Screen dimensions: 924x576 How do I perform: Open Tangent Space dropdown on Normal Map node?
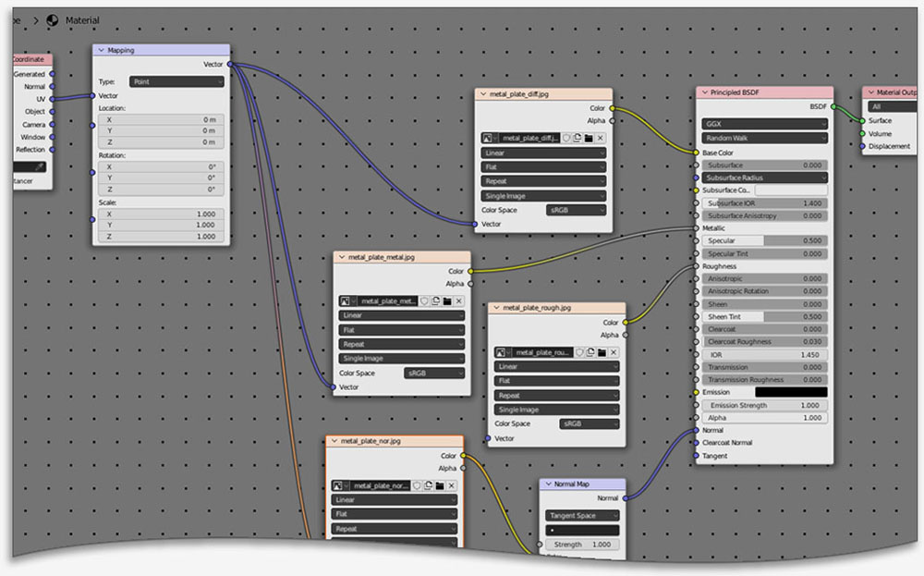coord(582,515)
